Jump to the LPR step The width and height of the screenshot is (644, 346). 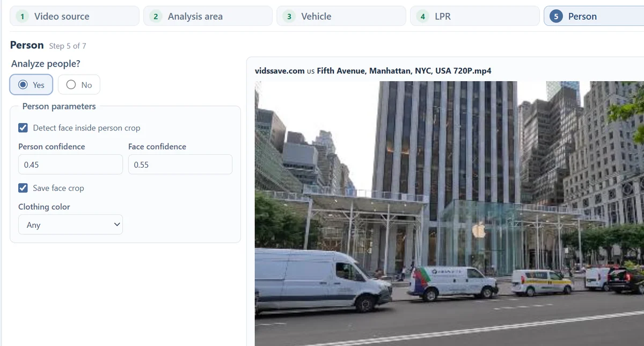point(475,16)
